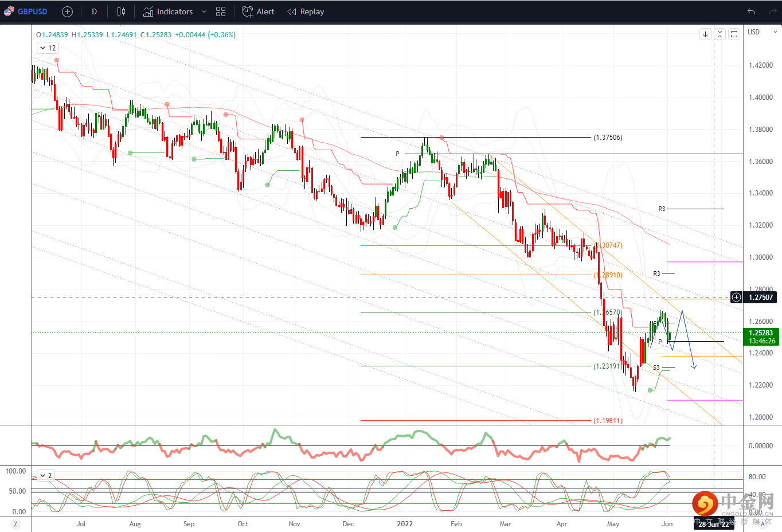
Task: Click the 80.00 oscillator scale label
Action: pyautogui.click(x=757, y=477)
